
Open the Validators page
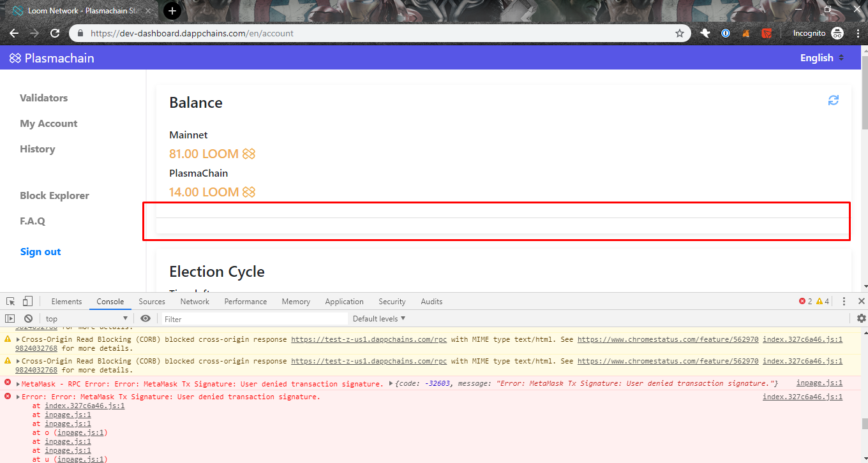click(43, 98)
